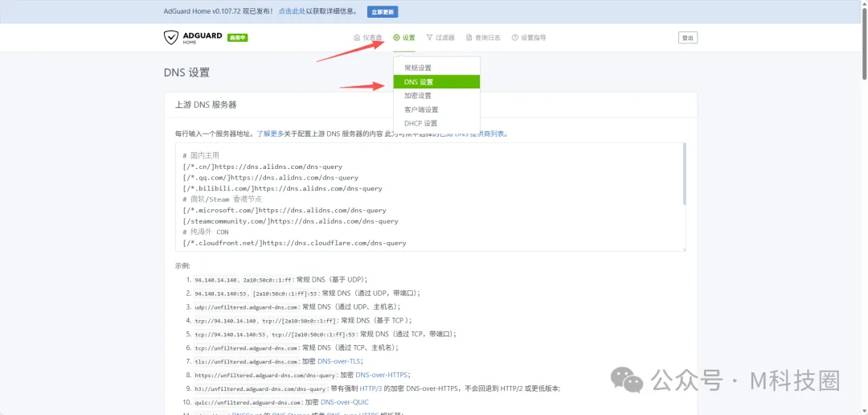
Task: Click example quic://unfiltered.adguard-dns.com
Action: [x=248, y=403]
